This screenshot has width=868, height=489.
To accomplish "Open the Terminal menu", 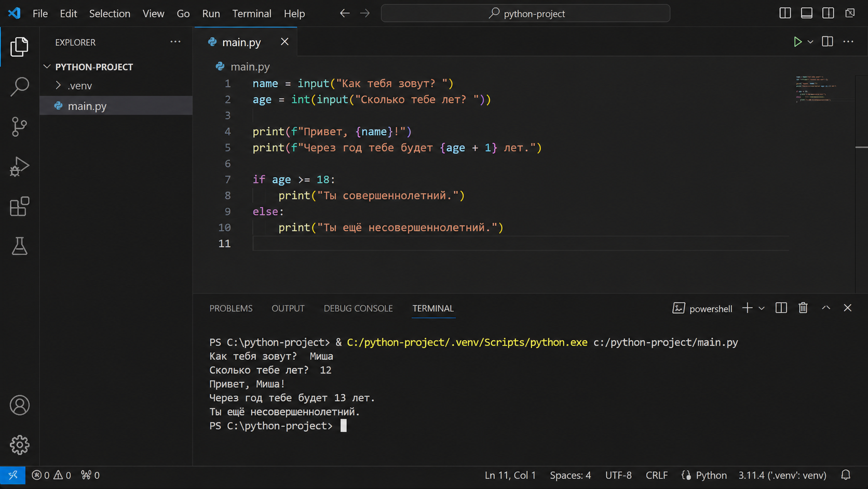I will click(252, 14).
